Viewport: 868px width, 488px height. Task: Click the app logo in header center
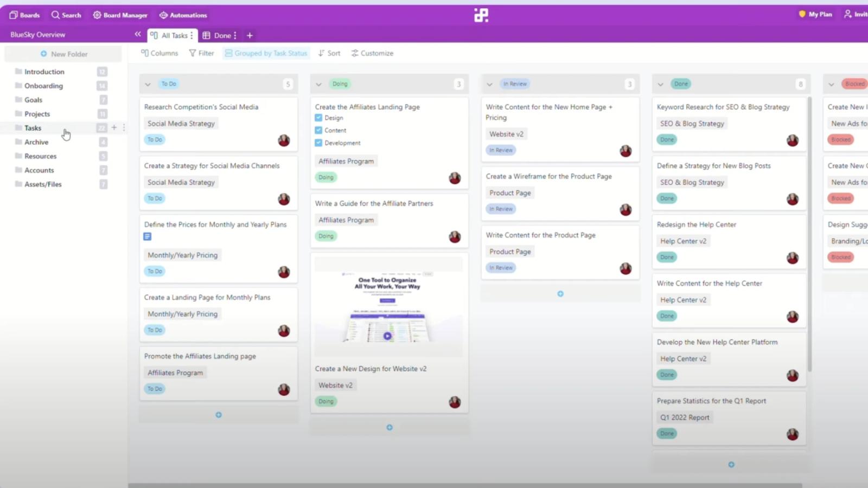pos(481,15)
